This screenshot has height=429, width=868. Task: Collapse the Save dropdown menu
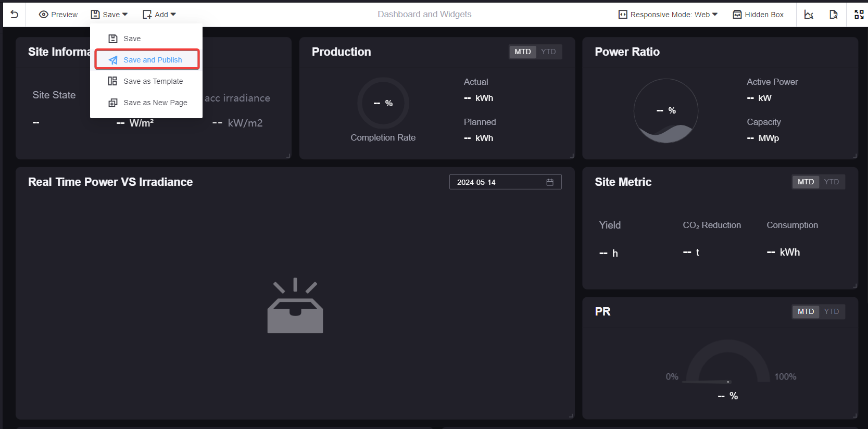click(109, 15)
